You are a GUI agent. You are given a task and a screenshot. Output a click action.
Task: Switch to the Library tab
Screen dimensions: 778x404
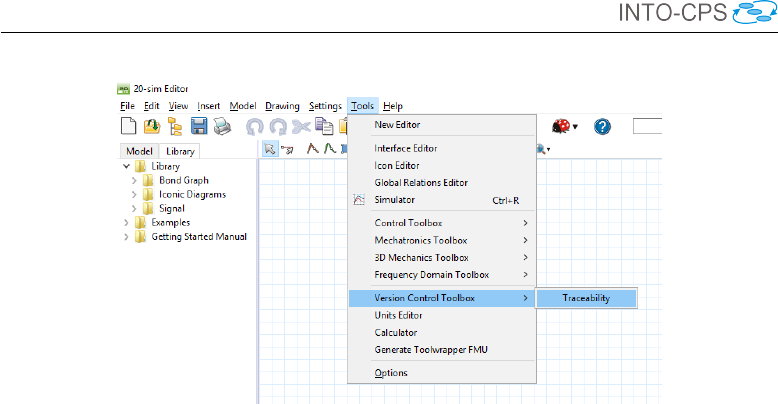pos(180,151)
